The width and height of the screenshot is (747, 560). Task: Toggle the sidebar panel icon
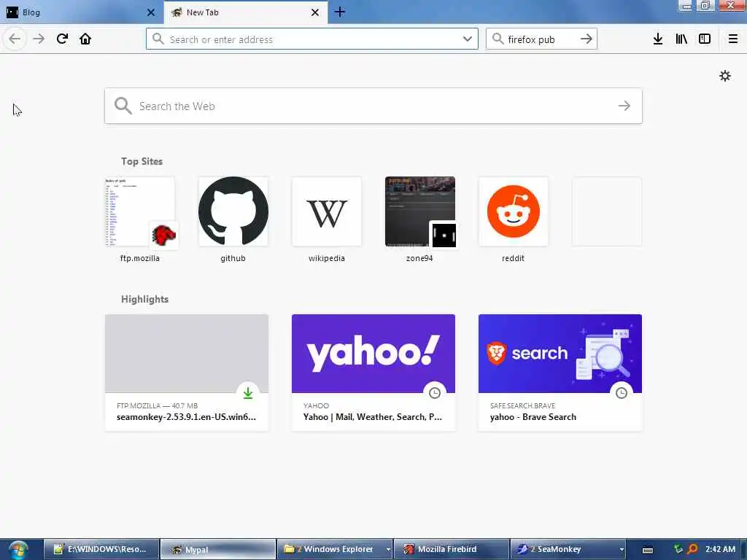coord(705,39)
